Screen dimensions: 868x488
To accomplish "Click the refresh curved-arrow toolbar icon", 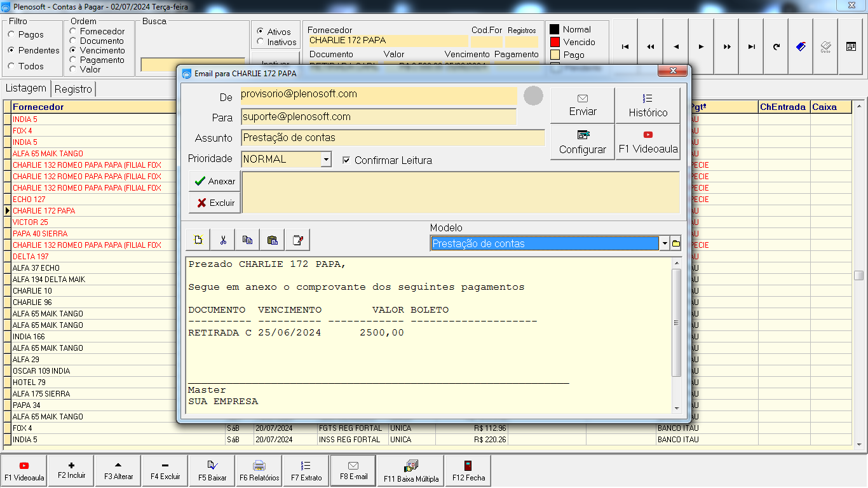I will point(776,46).
